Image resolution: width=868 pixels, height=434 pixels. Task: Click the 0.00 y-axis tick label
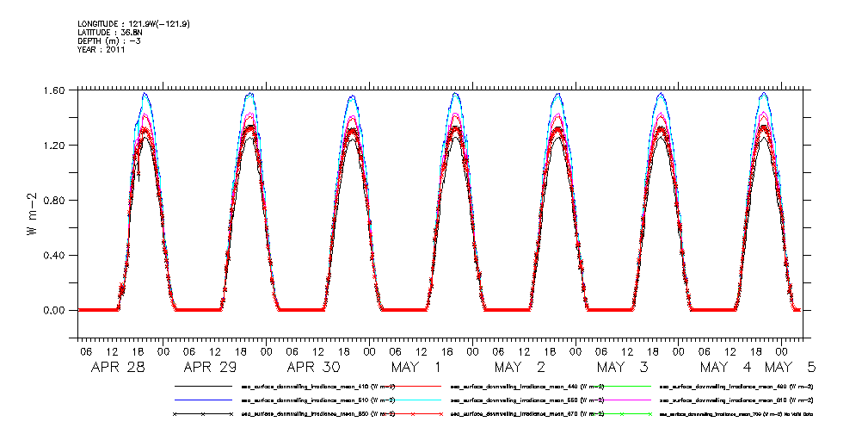click(55, 310)
